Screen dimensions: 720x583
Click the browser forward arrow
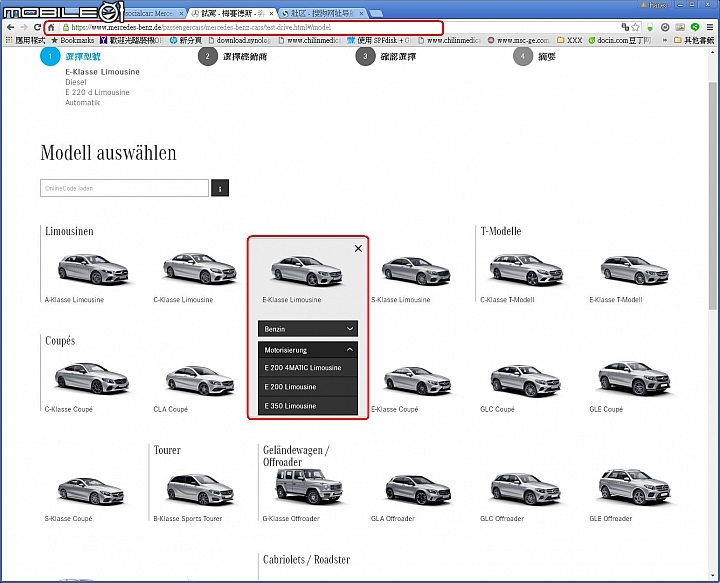pos(24,28)
